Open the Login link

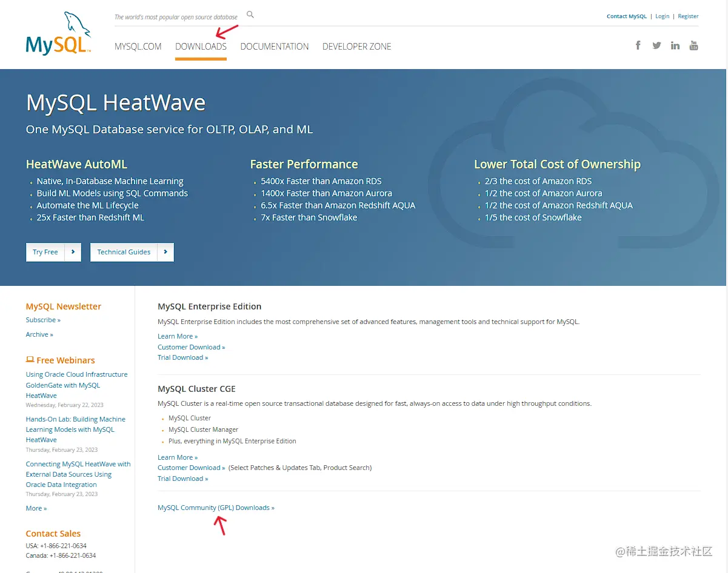pyautogui.click(x=663, y=16)
